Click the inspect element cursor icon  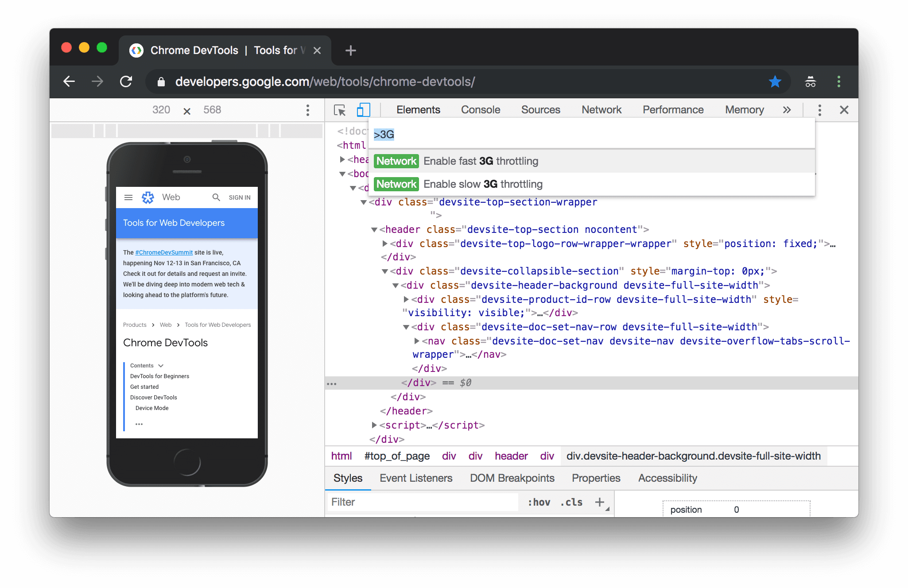tap(339, 110)
